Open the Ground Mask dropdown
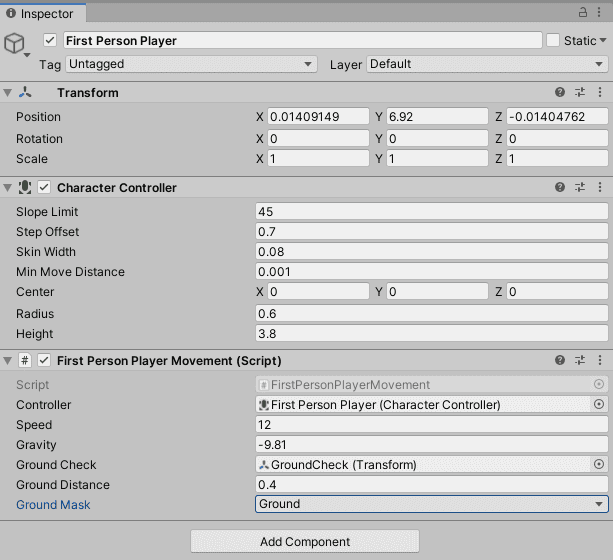This screenshot has height=560, width=613. (x=432, y=504)
